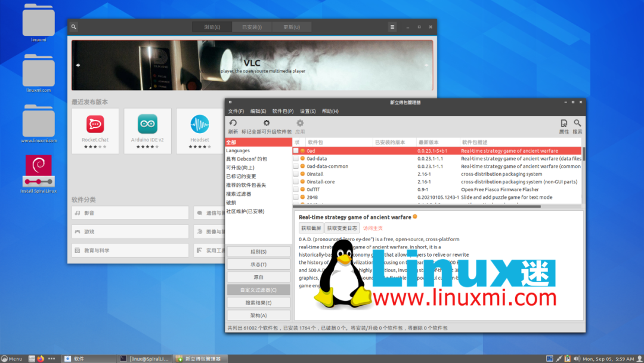This screenshot has width=644, height=363.
Task: Click the 应用 apply gear icon
Action: [x=300, y=123]
